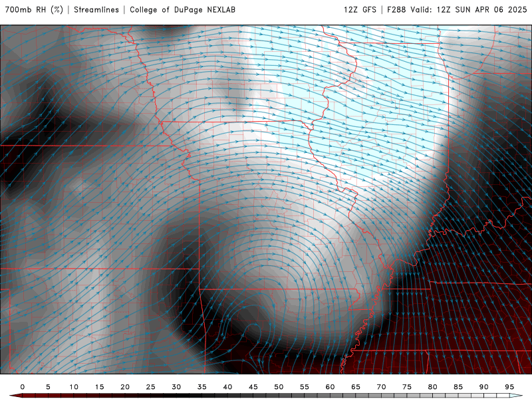The height and width of the screenshot is (399, 532).
Task: Select the '70' value on the color scale
Action: point(381,387)
